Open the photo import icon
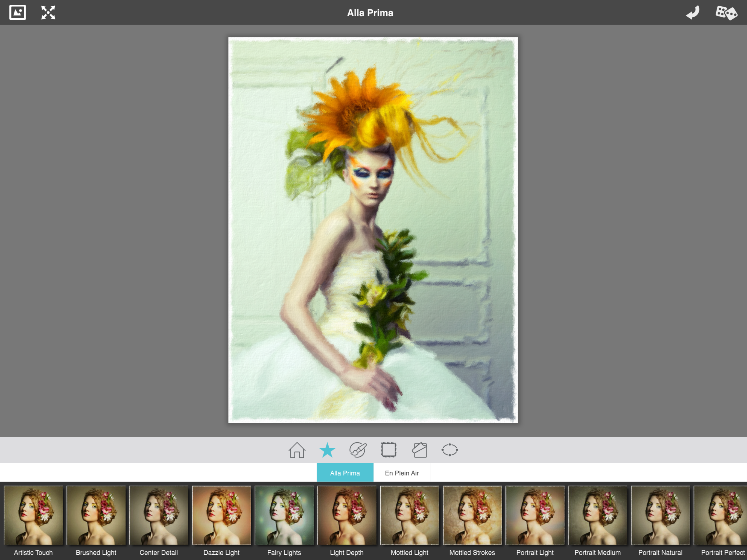This screenshot has width=747, height=560. click(17, 13)
